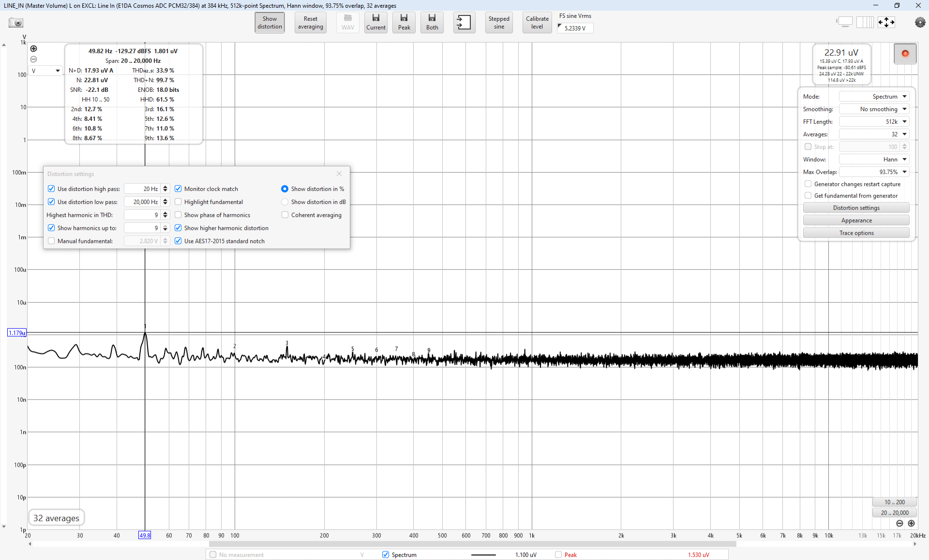The image size is (929, 560).
Task: Click the Distortion settings button
Action: [856, 208]
